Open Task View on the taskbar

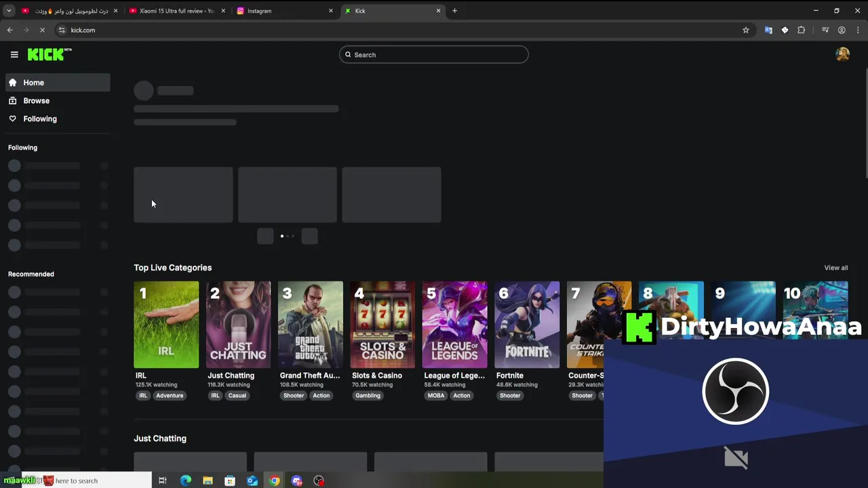pyautogui.click(x=162, y=481)
